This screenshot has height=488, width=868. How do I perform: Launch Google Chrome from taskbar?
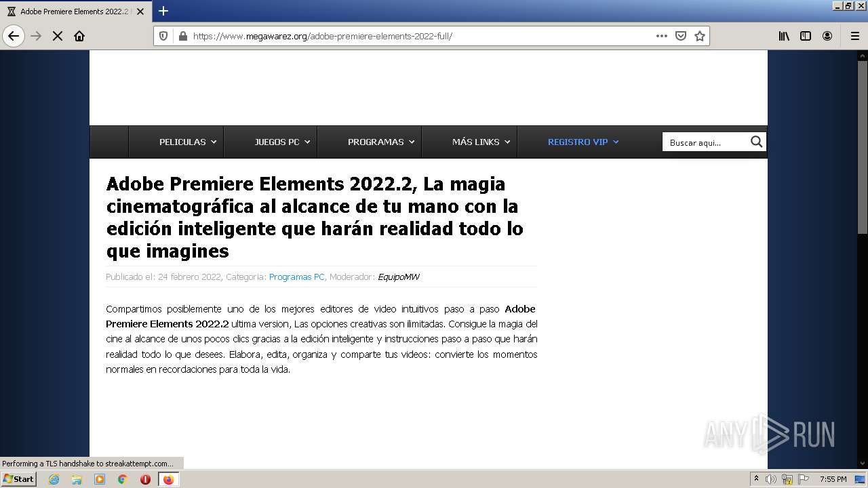[x=122, y=479]
